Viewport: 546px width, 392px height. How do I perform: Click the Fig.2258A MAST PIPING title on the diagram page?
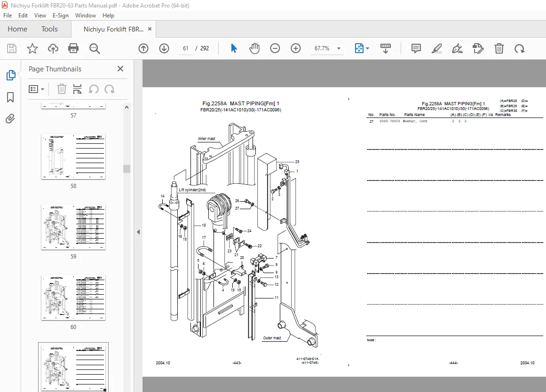[241, 103]
